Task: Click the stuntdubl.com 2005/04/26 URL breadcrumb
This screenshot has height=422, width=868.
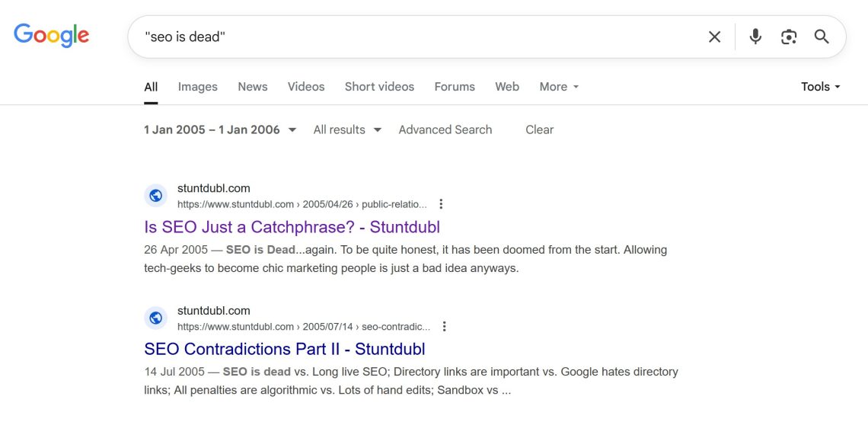Action: (x=302, y=204)
